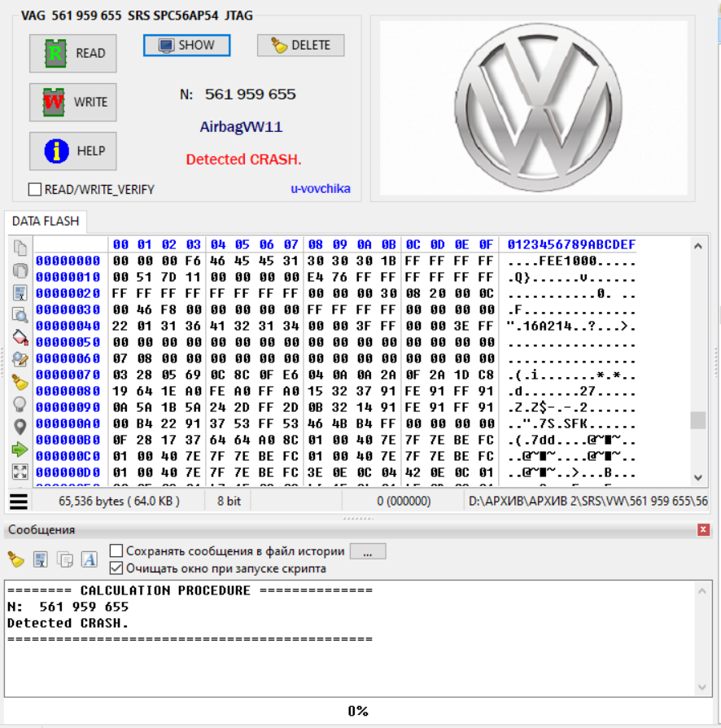Click the find-and-replace pencil icon
721x728 pixels.
click(x=20, y=360)
